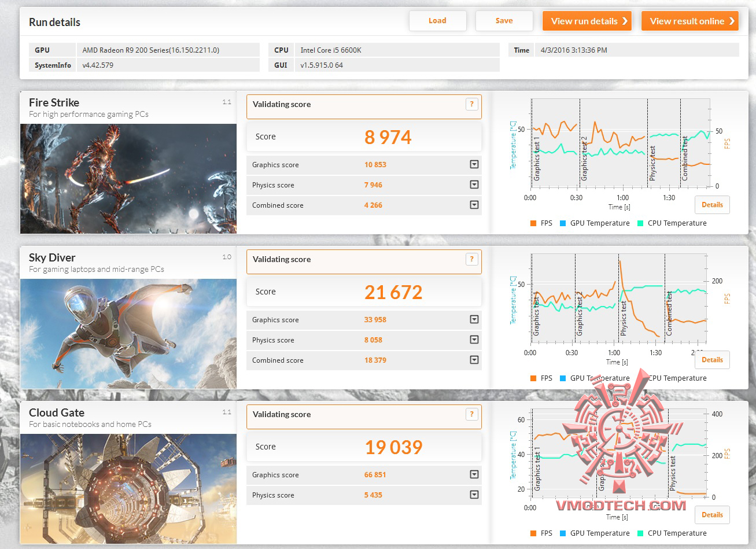Click the Fire Strike graphics score 10 853

pos(375,165)
